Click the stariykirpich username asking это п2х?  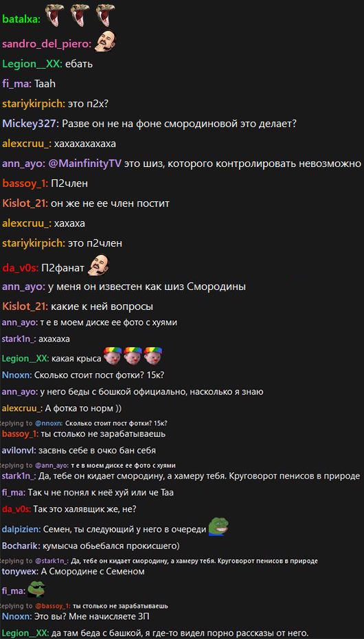[x=33, y=104]
